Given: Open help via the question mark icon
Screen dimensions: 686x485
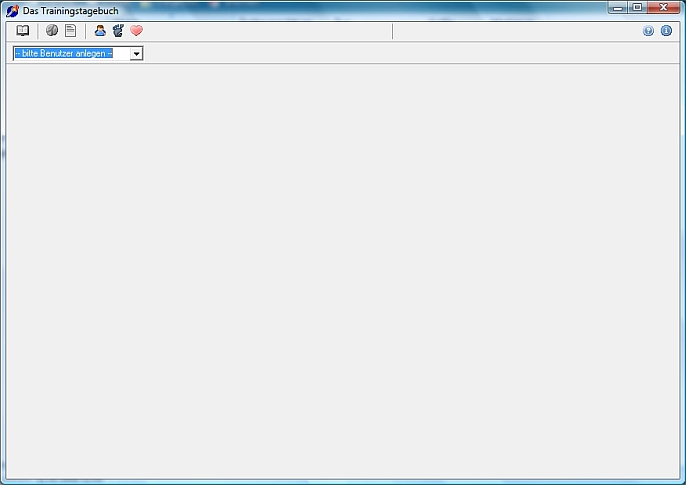Looking at the screenshot, I should 648,31.
